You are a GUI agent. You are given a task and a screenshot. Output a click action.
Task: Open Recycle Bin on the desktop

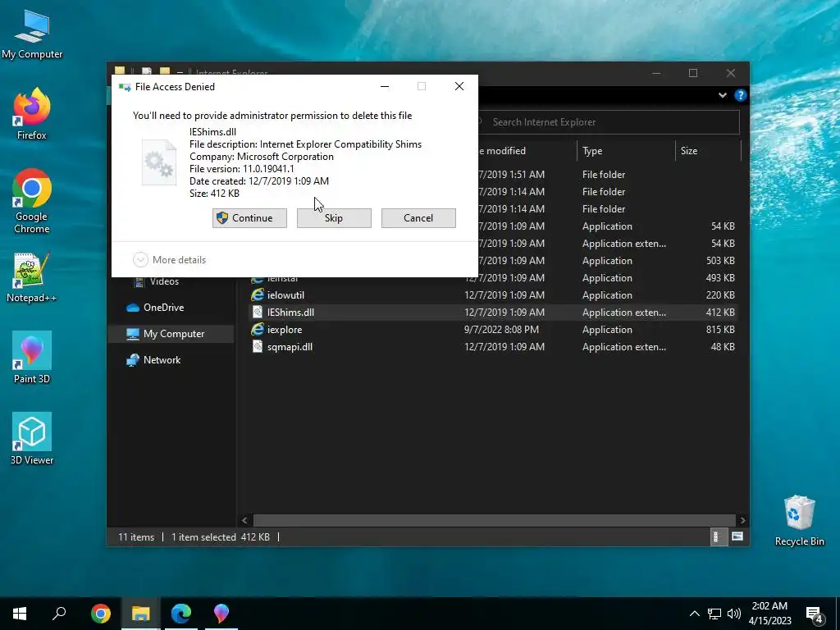(799, 520)
